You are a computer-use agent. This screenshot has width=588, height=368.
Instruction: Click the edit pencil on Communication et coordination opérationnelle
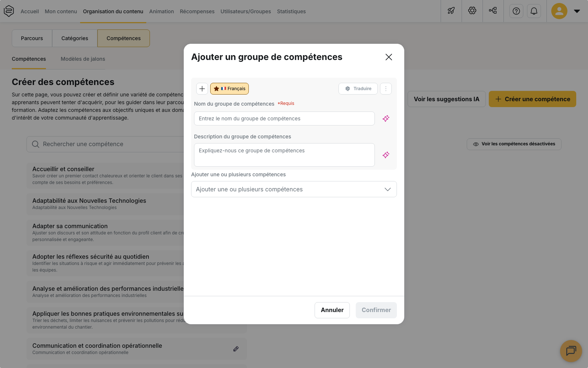(236, 349)
